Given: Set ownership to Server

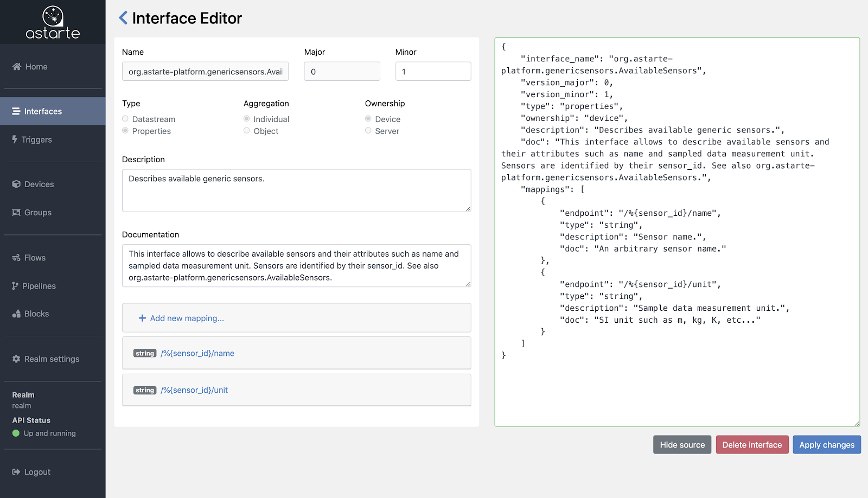Looking at the screenshot, I should [x=368, y=131].
